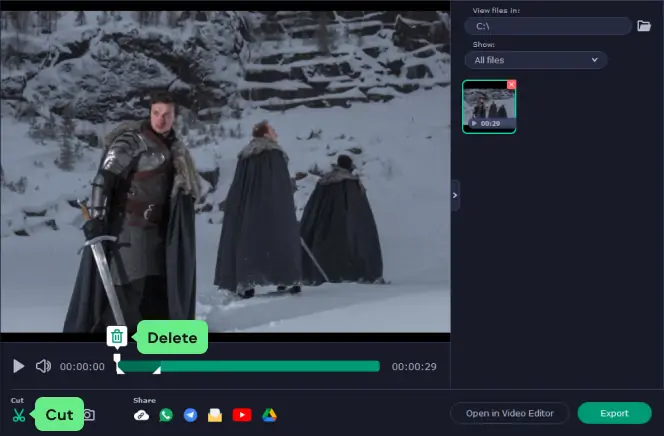Click the green Cut tooltip label
This screenshot has width=664, height=436.
(59, 414)
